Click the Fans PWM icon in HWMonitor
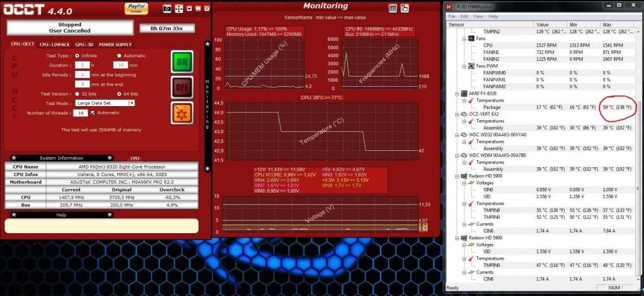This screenshot has width=644, height=296. pos(472,66)
